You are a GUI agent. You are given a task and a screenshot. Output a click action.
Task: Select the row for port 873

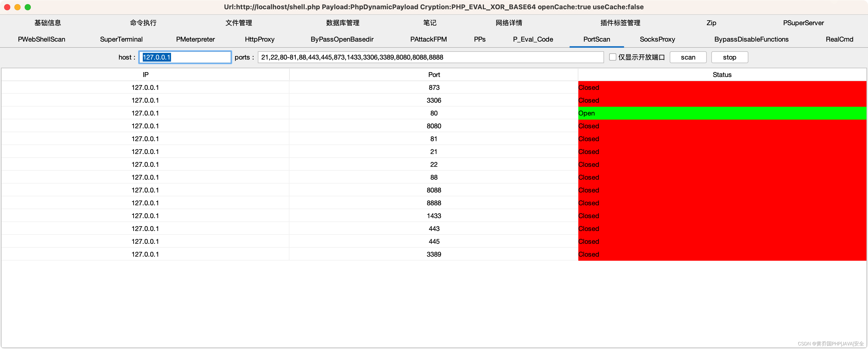434,88
